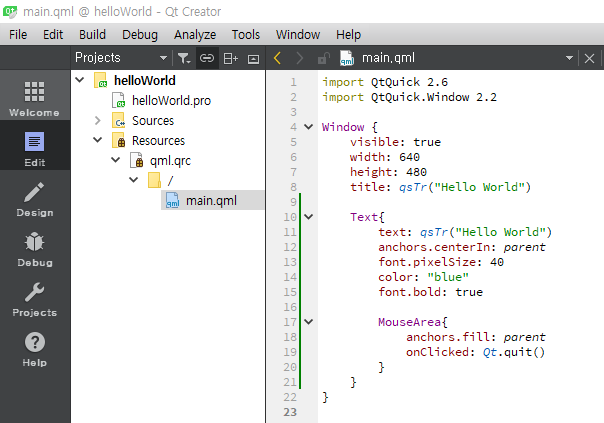Go back with the yellow arrow

coord(278,58)
